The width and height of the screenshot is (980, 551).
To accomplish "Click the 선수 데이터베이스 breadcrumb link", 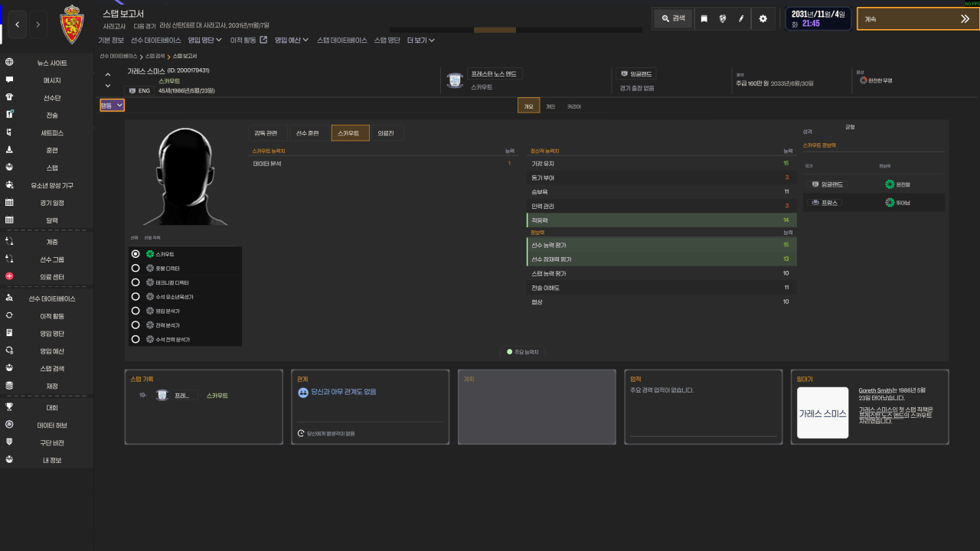I will (119, 57).
